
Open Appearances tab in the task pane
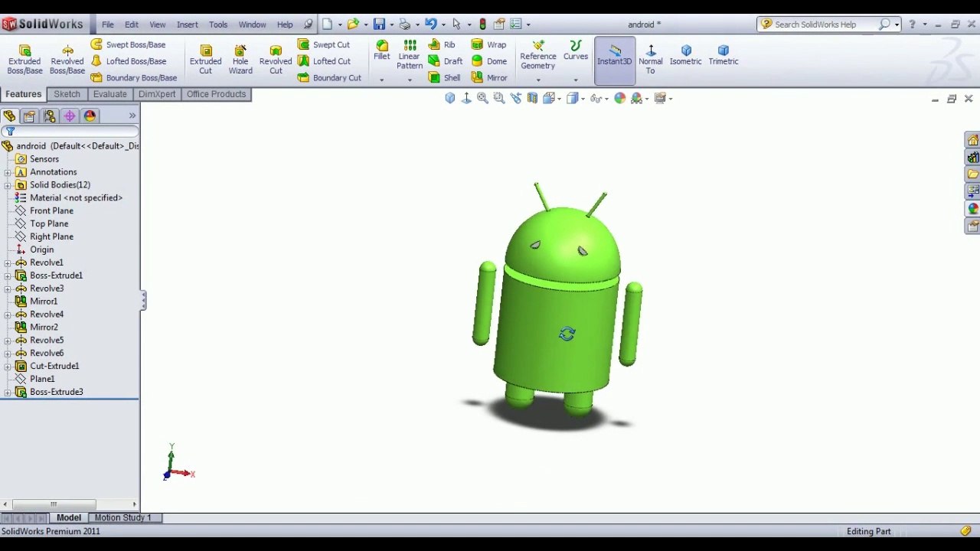coord(972,209)
